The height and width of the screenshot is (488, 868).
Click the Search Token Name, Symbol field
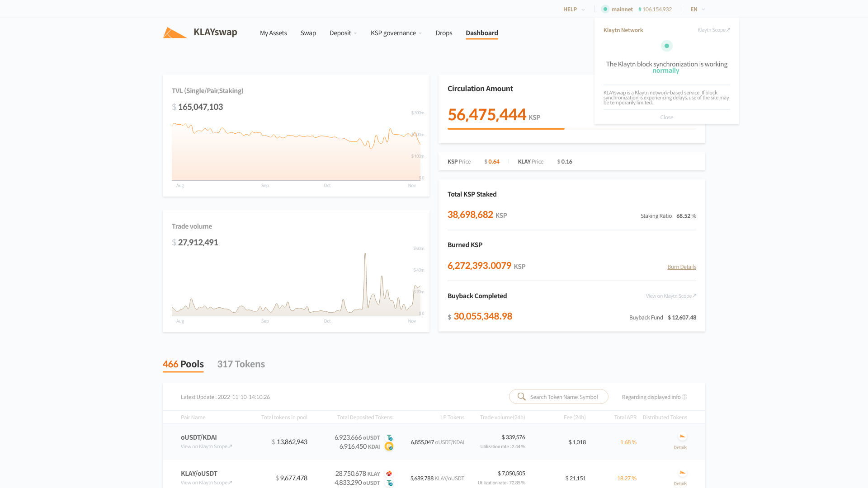tap(559, 397)
